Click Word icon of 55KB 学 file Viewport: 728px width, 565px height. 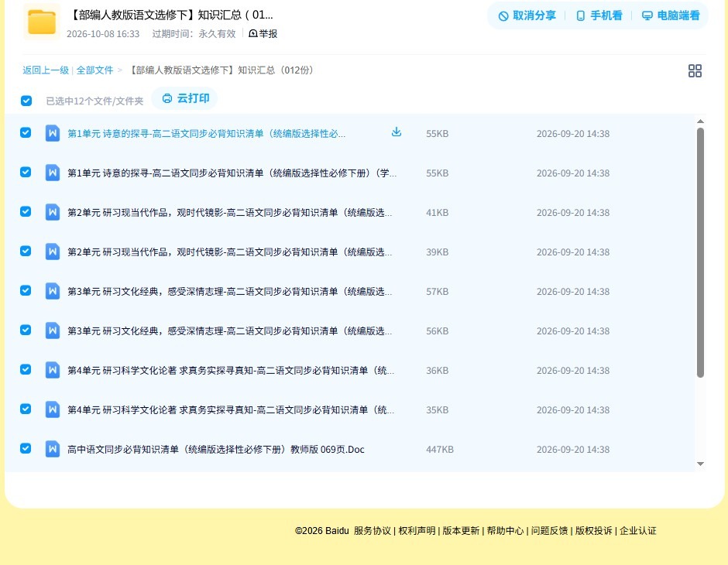[53, 173]
